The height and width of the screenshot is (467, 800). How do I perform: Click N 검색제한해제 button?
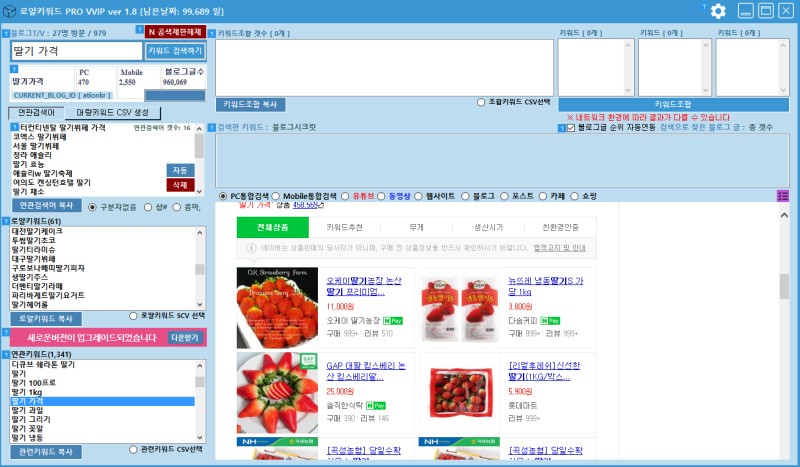(x=176, y=32)
